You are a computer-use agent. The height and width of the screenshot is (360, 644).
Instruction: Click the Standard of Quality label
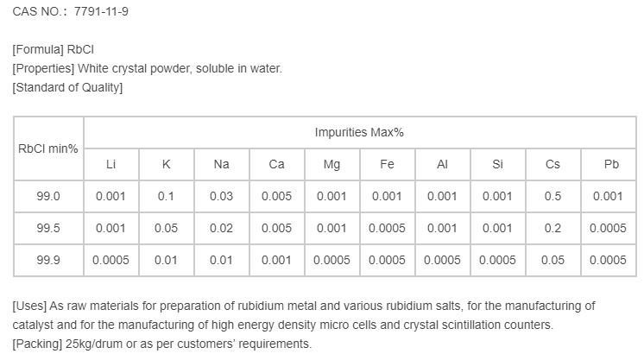click(67, 87)
